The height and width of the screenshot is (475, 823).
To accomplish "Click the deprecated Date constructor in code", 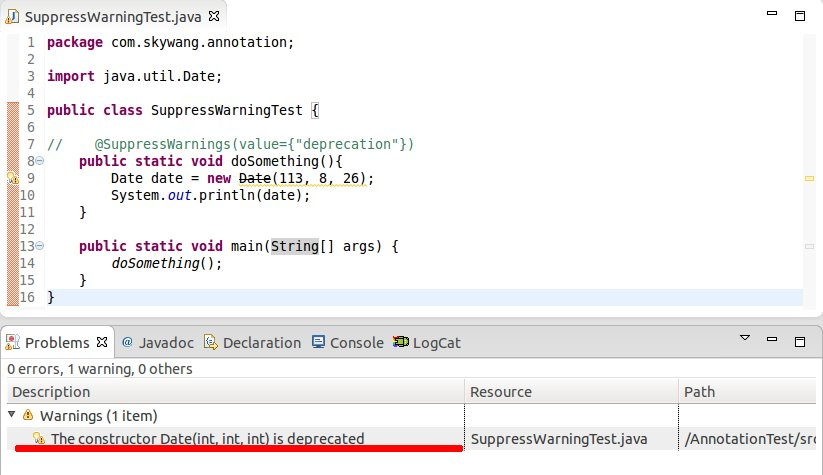I will 255,178.
